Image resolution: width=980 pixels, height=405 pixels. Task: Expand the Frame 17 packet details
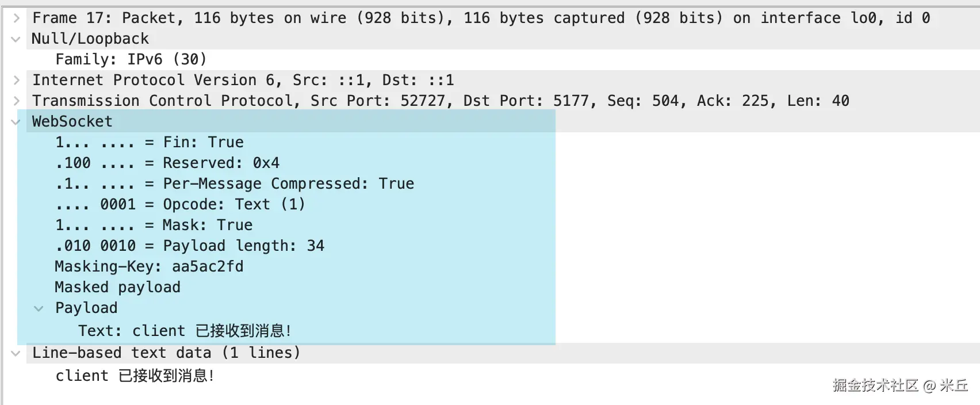point(16,18)
